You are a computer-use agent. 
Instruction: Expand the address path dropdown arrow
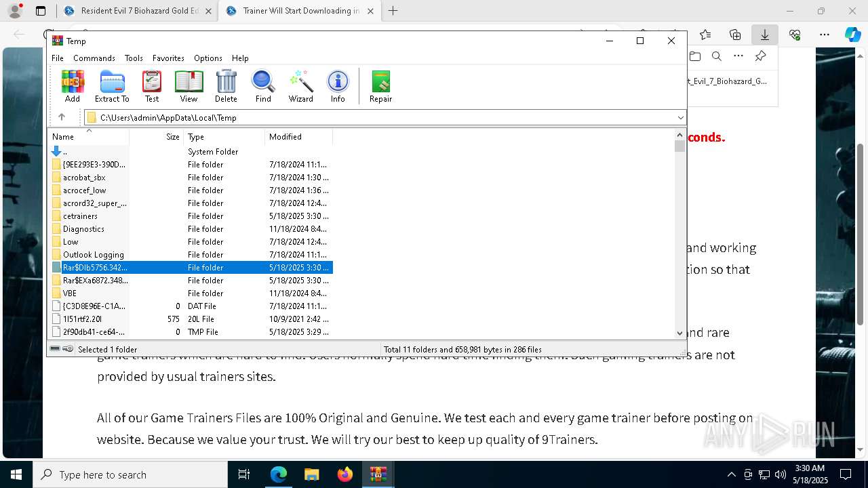coord(680,118)
